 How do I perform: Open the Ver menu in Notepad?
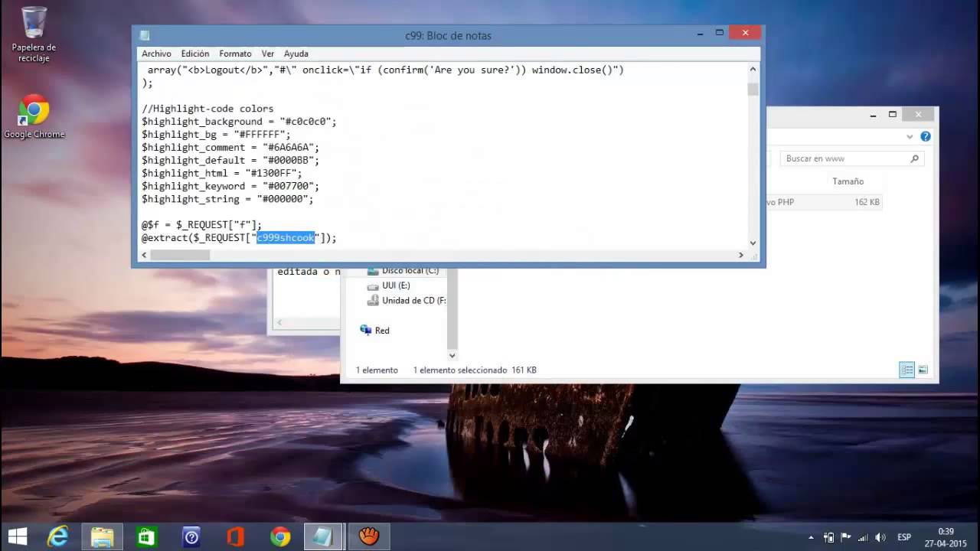[x=268, y=54]
